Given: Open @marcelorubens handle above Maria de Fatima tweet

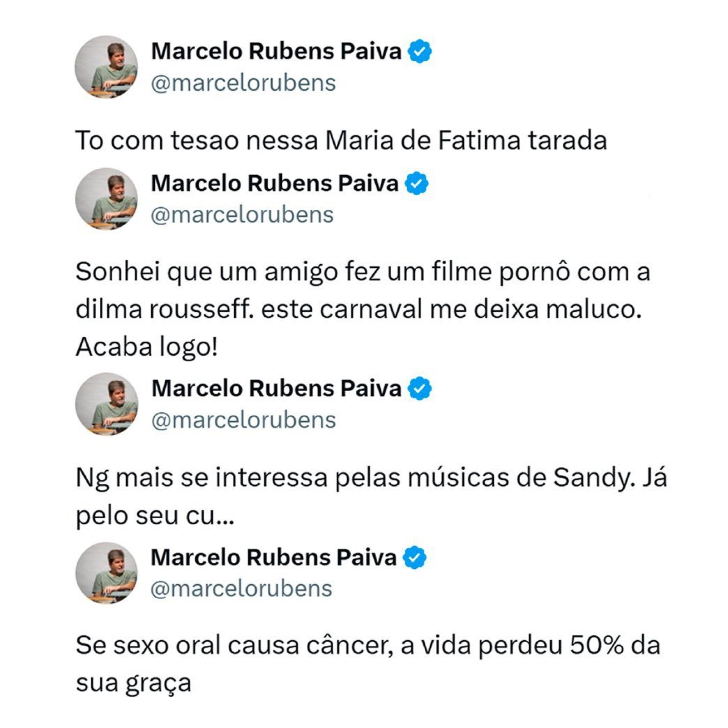Looking at the screenshot, I should click(x=243, y=83).
